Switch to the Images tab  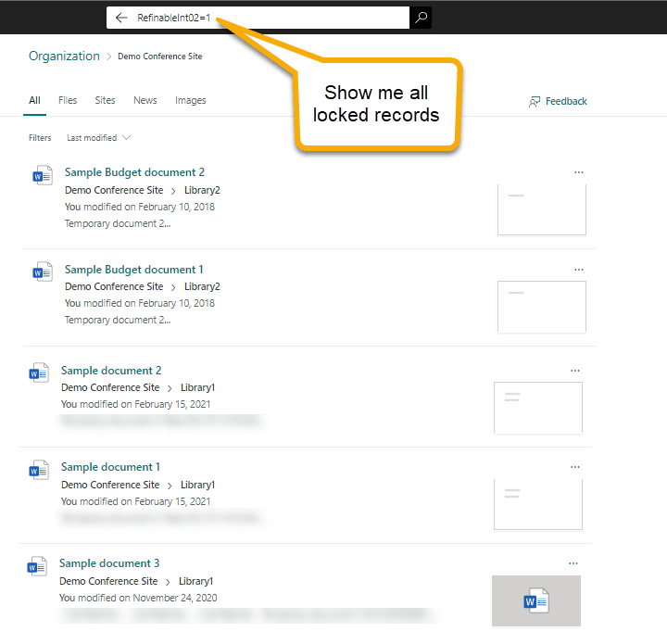click(191, 100)
